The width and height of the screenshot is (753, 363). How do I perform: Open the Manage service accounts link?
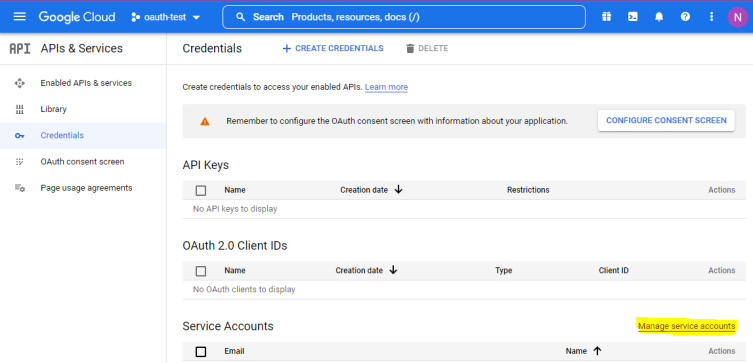coord(686,327)
